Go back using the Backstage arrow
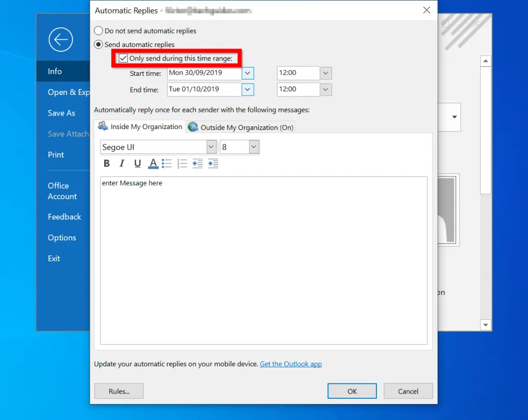This screenshot has width=528, height=420. pos(61,39)
